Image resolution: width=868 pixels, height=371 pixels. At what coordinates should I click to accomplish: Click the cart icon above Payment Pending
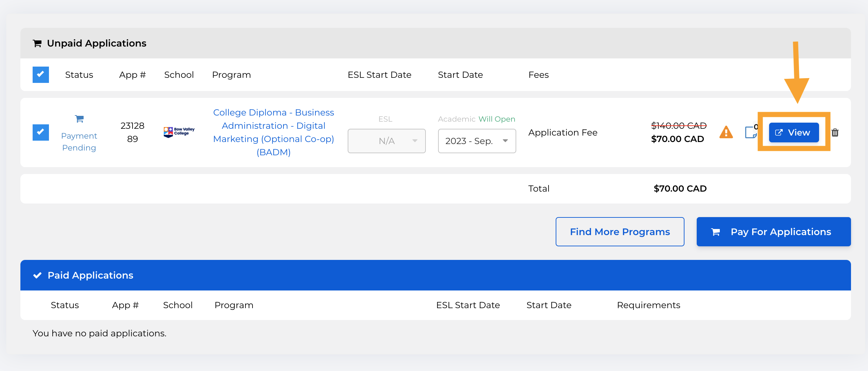pos(79,119)
